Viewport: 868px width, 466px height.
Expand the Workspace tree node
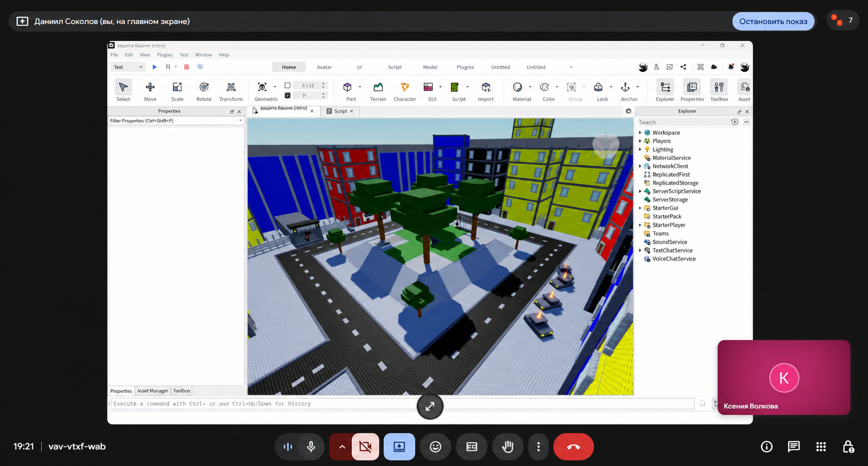pyautogui.click(x=640, y=133)
